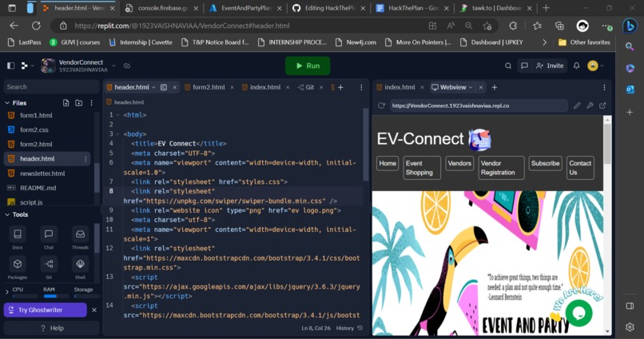Screen dimensions: 644x339
Task: Open the Replit header chat icon
Action: tap(524, 66)
